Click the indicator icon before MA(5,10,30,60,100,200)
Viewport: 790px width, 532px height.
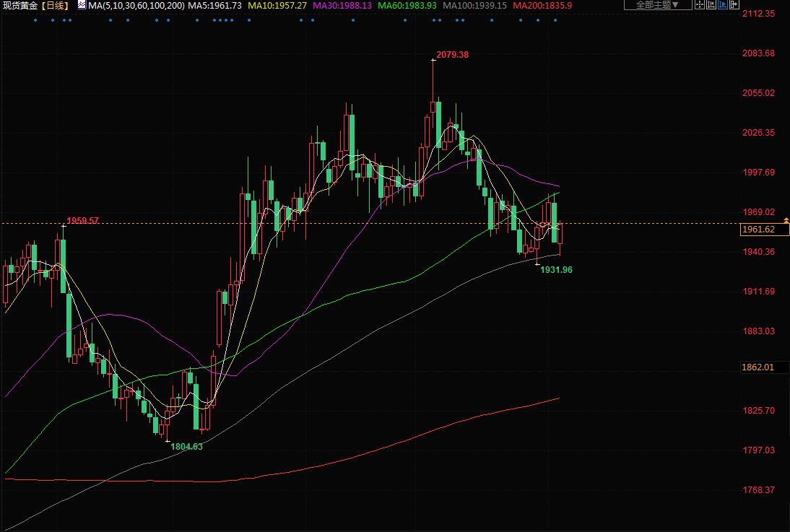(x=82, y=5)
